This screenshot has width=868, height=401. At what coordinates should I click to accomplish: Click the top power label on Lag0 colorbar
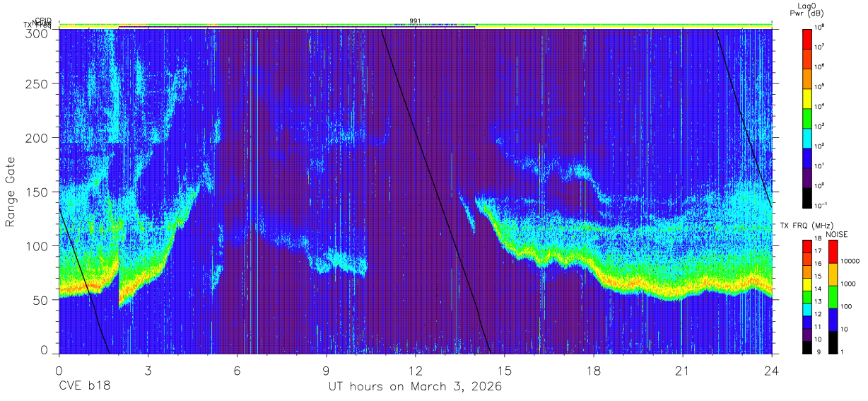point(820,27)
